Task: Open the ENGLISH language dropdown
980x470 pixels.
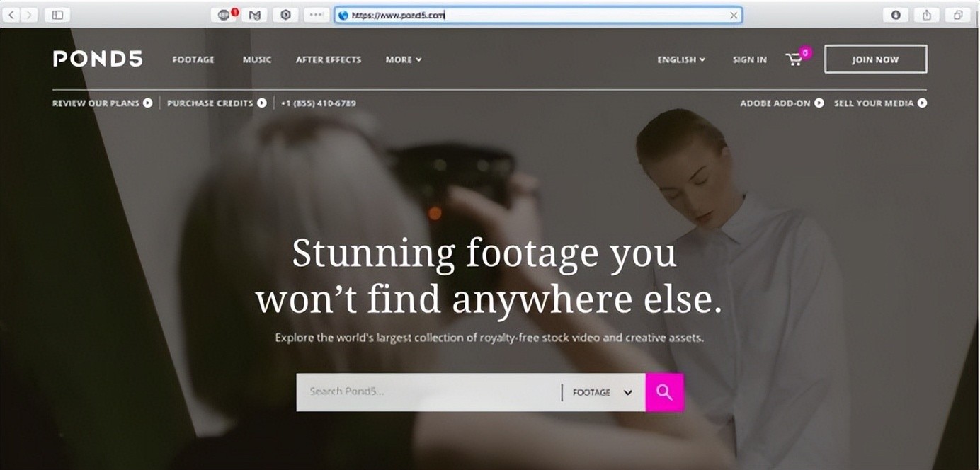Action: pyautogui.click(x=680, y=59)
